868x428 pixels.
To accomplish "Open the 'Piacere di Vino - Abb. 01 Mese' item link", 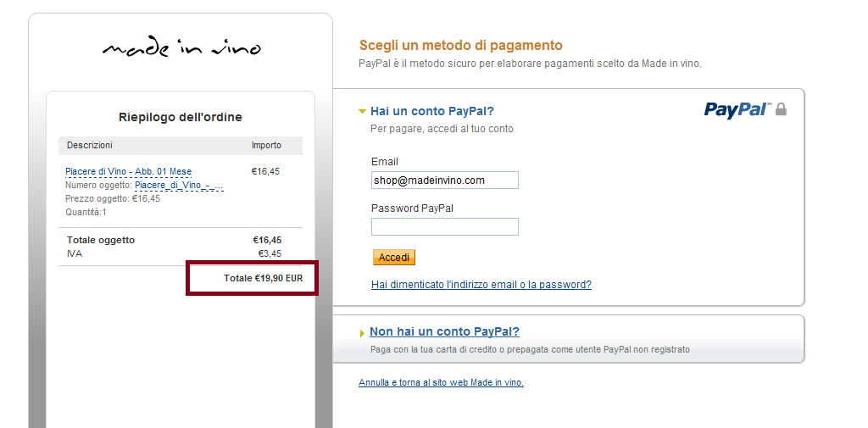I will coord(128,171).
